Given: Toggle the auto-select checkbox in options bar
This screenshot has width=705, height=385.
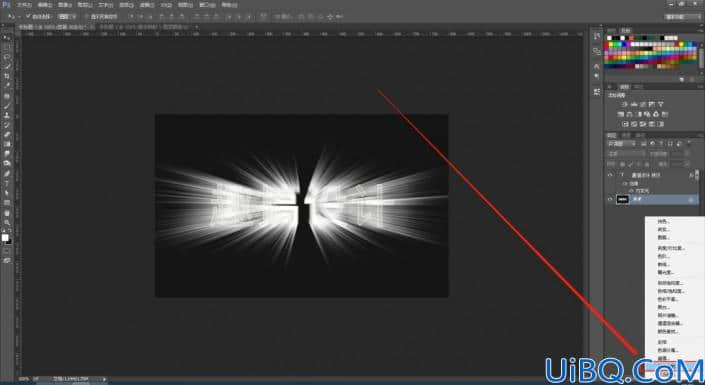Looking at the screenshot, I should pos(28,16).
